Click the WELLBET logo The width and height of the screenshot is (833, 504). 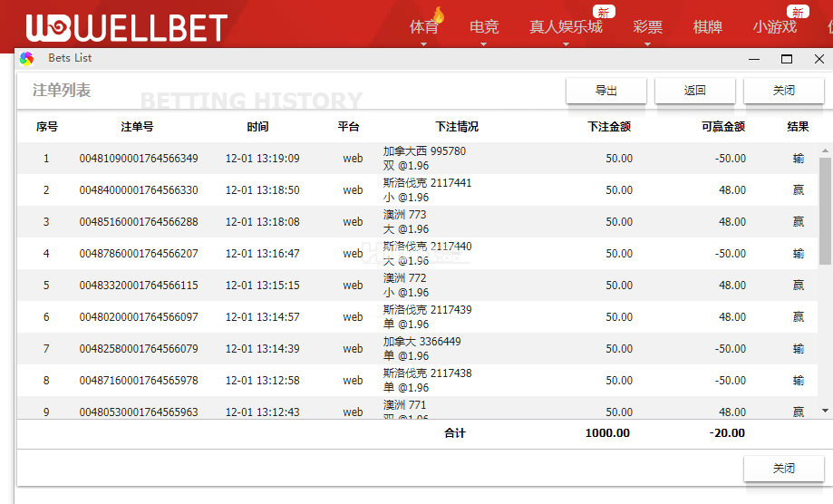[x=126, y=27]
